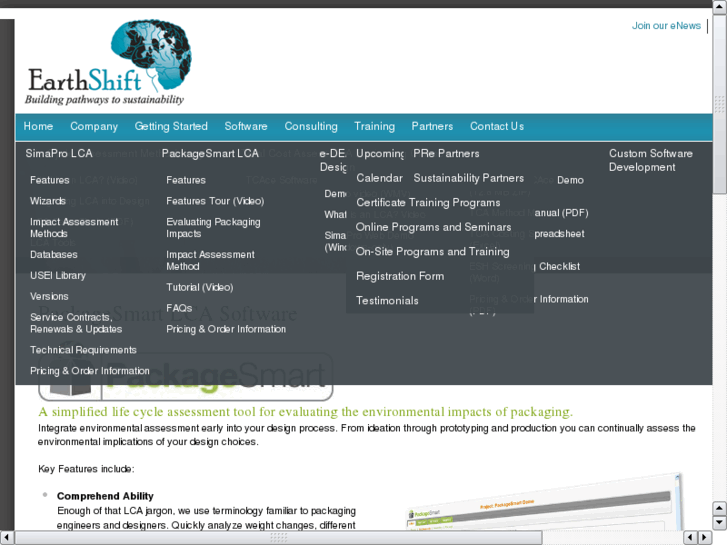Open the Registration Form link
This screenshot has height=545, width=727.
[x=400, y=276]
